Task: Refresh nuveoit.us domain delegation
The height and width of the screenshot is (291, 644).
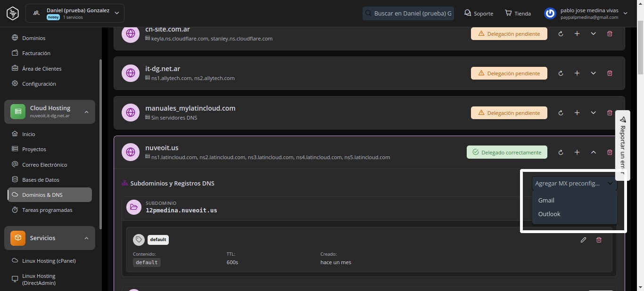Action: pos(561,153)
